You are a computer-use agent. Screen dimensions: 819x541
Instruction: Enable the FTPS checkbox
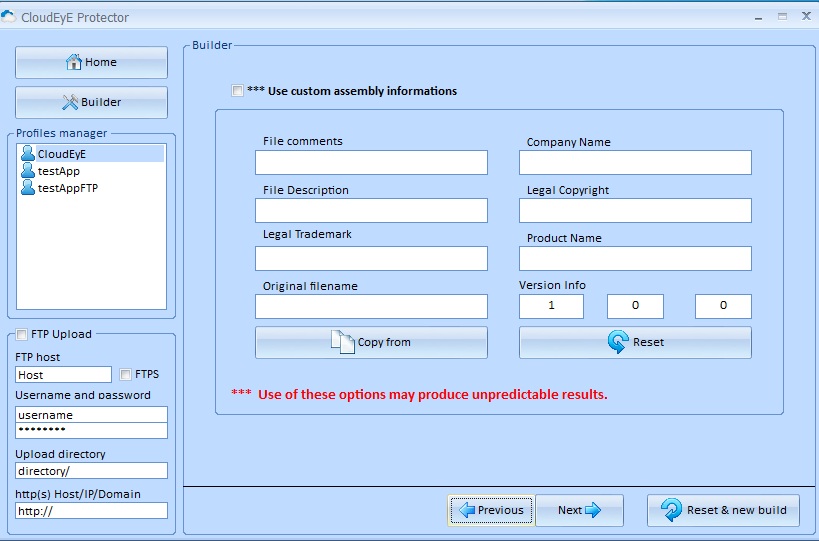[125, 374]
